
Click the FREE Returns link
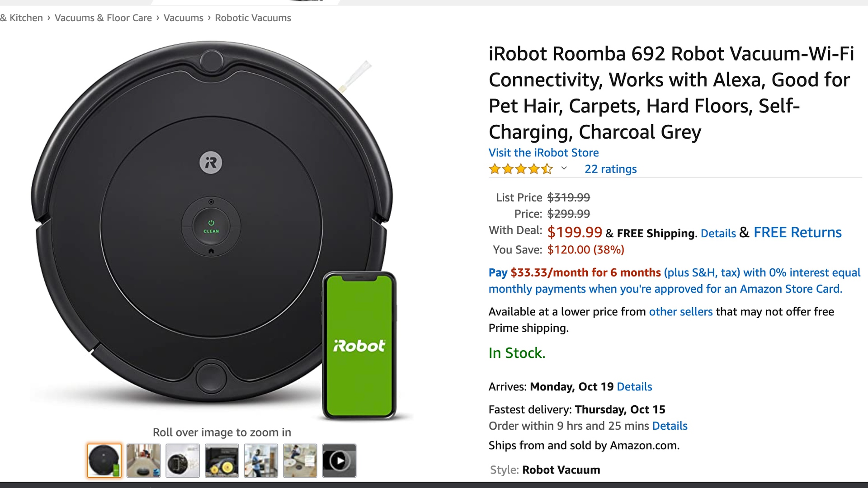(797, 232)
